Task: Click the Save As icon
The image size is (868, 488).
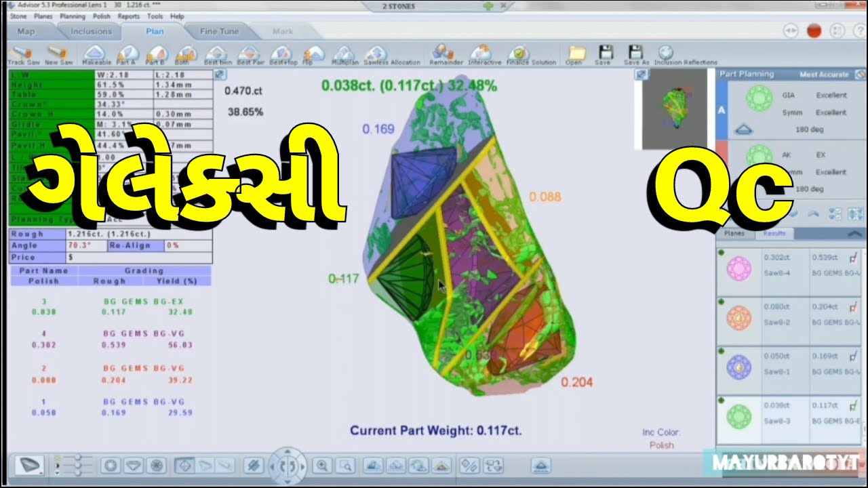Action: 635,56
